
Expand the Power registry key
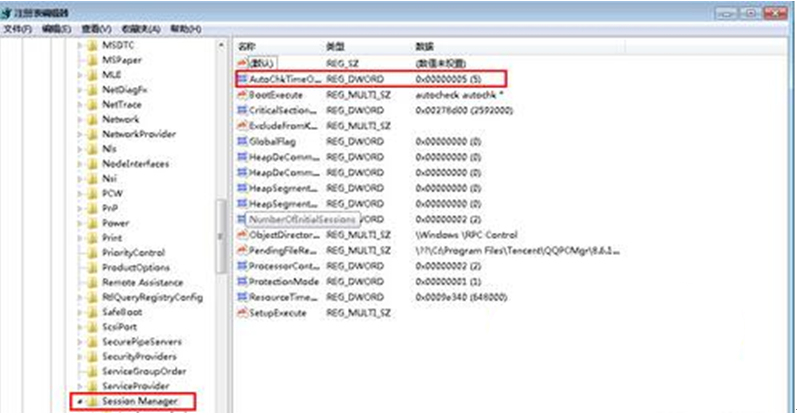pos(80,223)
